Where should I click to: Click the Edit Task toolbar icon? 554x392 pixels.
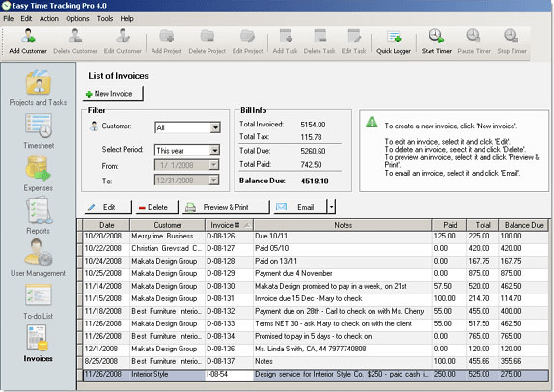(353, 42)
